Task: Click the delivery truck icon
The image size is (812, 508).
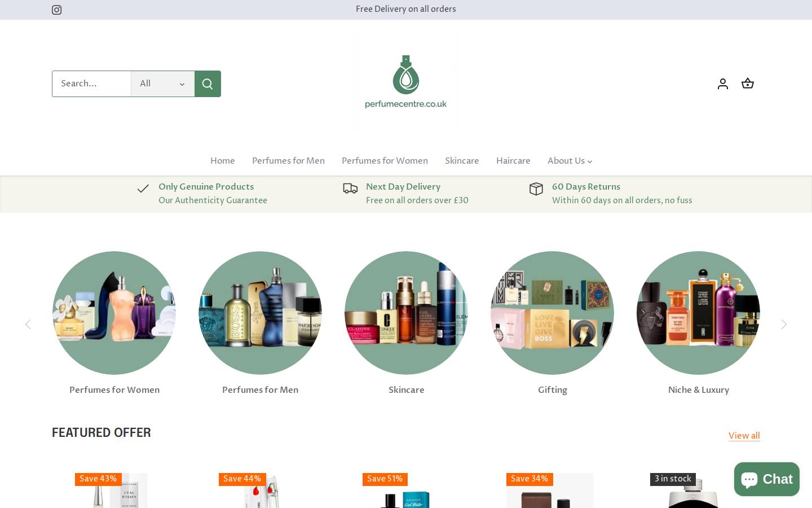Action: click(x=350, y=189)
